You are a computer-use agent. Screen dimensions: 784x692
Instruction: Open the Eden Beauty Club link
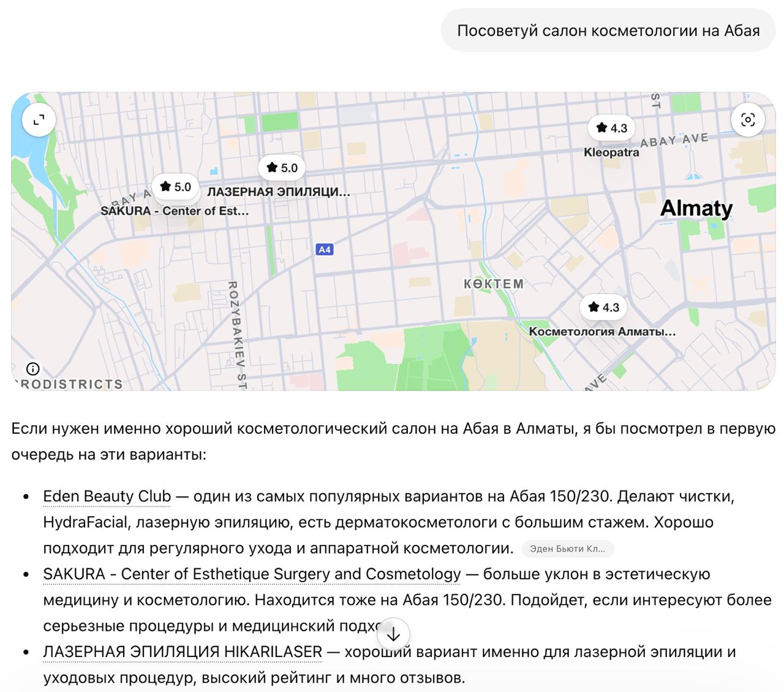click(107, 496)
